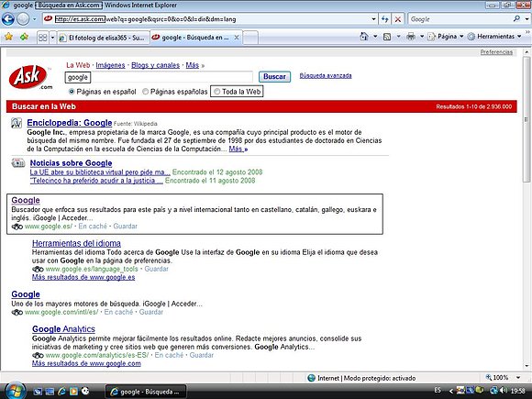Click the Ask.com logo
This screenshot has width=532, height=399.
click(x=30, y=77)
